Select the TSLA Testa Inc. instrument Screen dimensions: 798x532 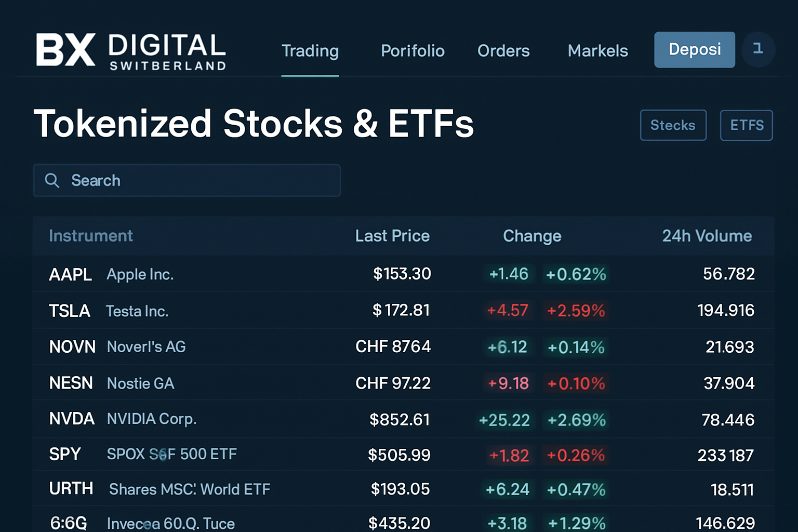point(208,310)
